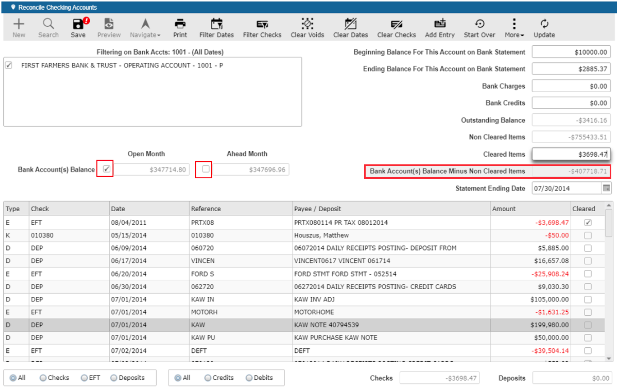
Task: Click reference 062720 cell
Action: pyautogui.click(x=241, y=286)
